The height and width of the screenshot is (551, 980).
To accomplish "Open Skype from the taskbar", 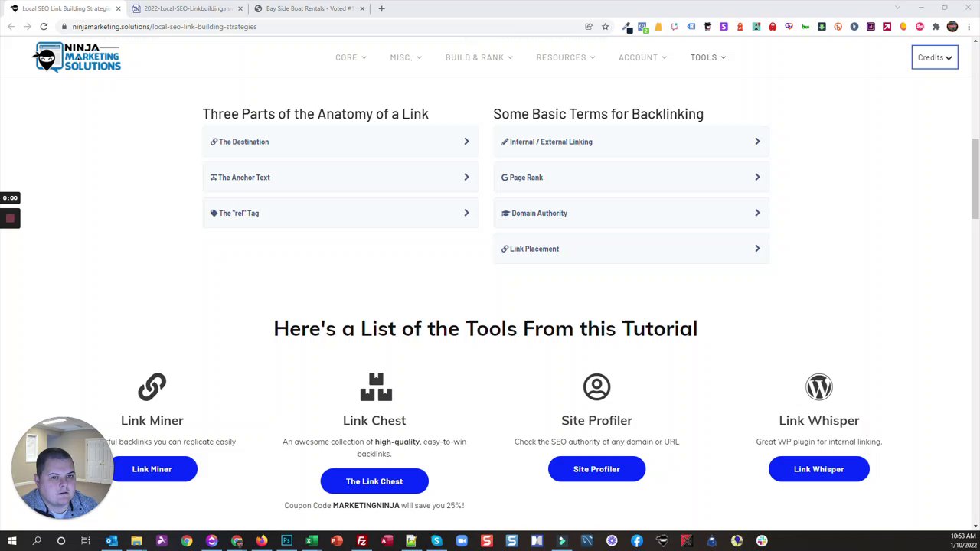I will pyautogui.click(x=436, y=541).
